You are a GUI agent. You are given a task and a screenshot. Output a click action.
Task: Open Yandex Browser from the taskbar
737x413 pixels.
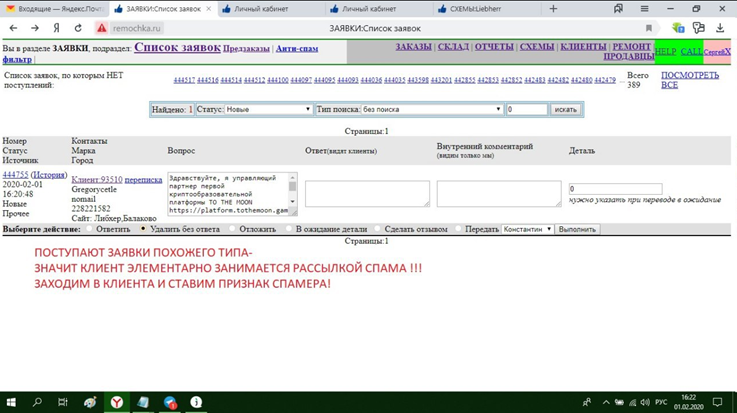point(117,402)
